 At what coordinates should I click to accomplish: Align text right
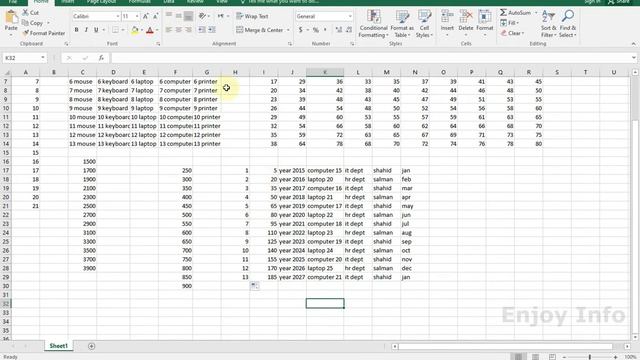point(188,30)
